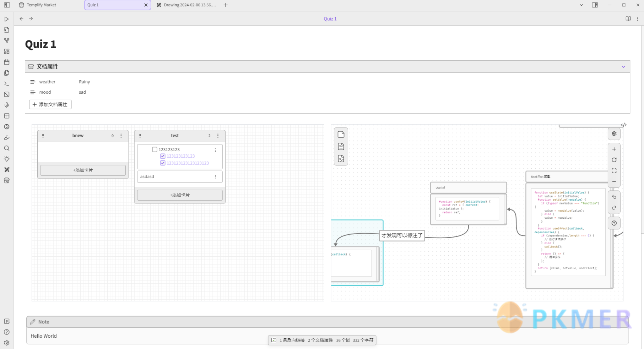Start audio recorder microphone icon

(x=7, y=105)
